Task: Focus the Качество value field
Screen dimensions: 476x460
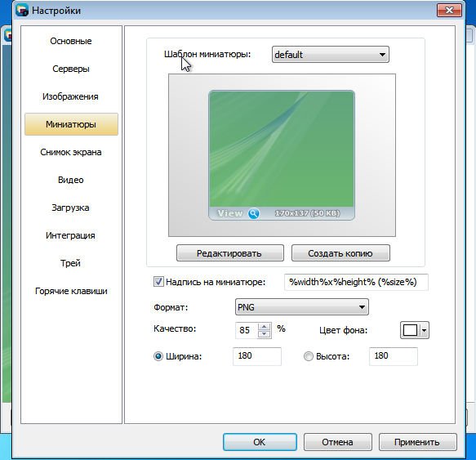Action: click(x=247, y=330)
